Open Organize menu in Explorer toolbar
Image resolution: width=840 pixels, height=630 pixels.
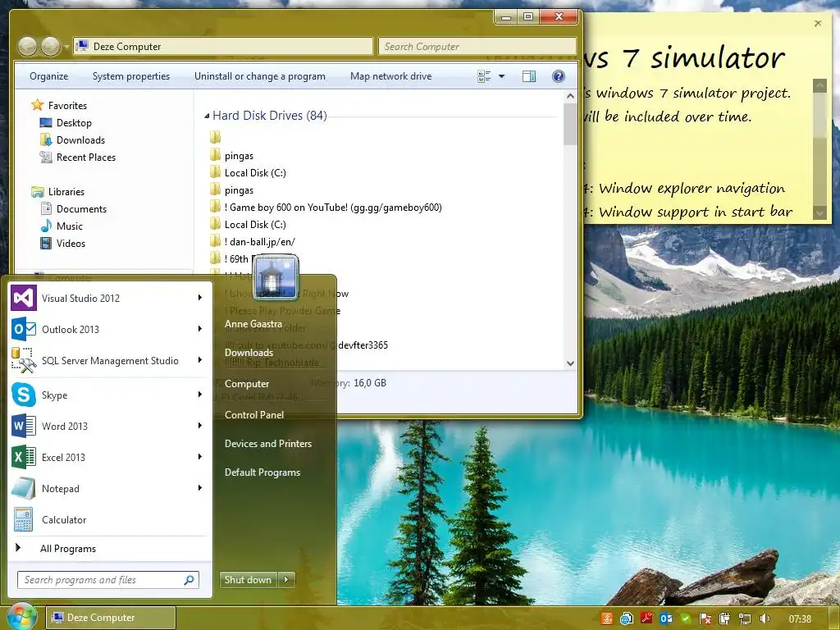point(48,76)
